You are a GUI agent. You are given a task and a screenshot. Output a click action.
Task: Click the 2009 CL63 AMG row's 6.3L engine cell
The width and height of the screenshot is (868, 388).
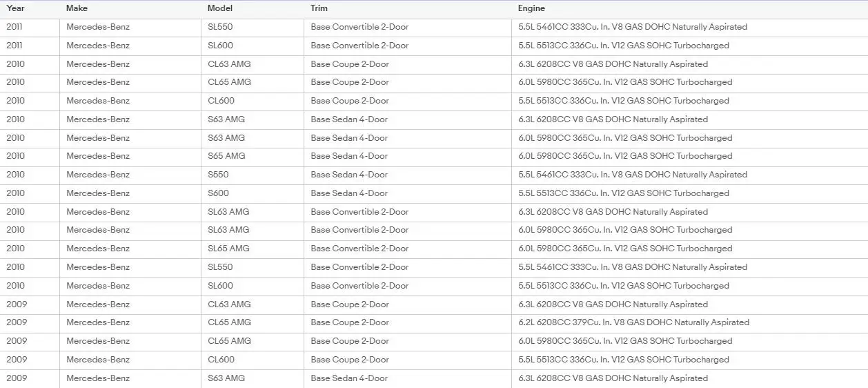690,305
